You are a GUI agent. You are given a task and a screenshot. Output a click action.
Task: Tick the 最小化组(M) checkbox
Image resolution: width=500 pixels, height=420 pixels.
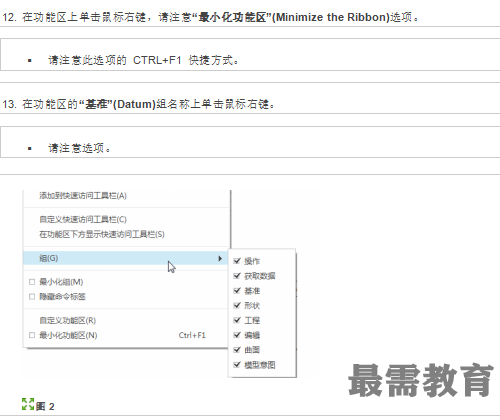pos(32,282)
